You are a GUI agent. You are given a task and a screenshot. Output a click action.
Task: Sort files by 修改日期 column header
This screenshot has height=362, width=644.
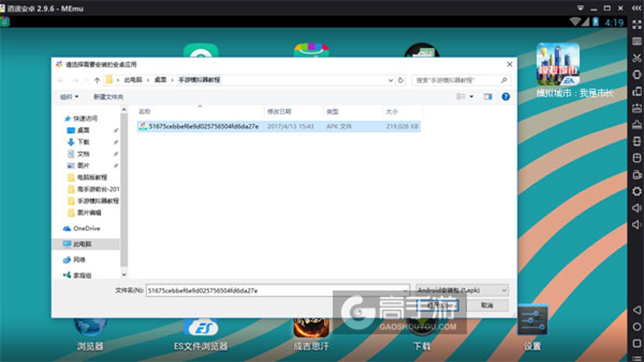pos(294,112)
